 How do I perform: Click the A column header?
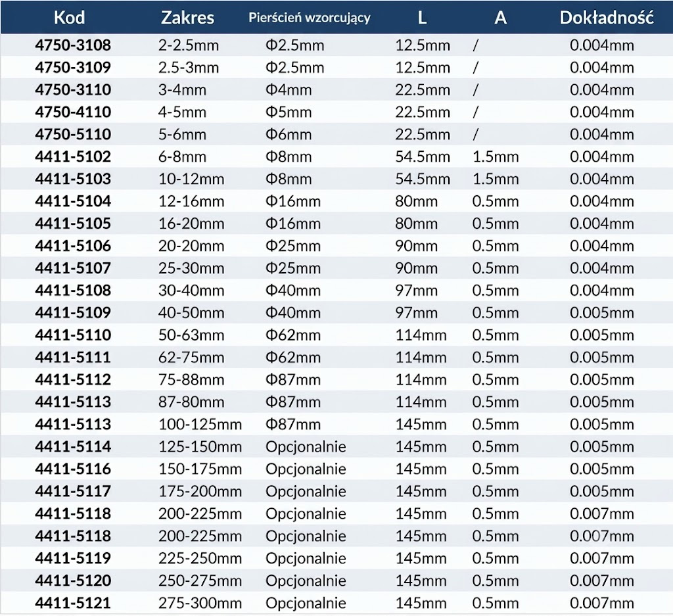[500, 18]
